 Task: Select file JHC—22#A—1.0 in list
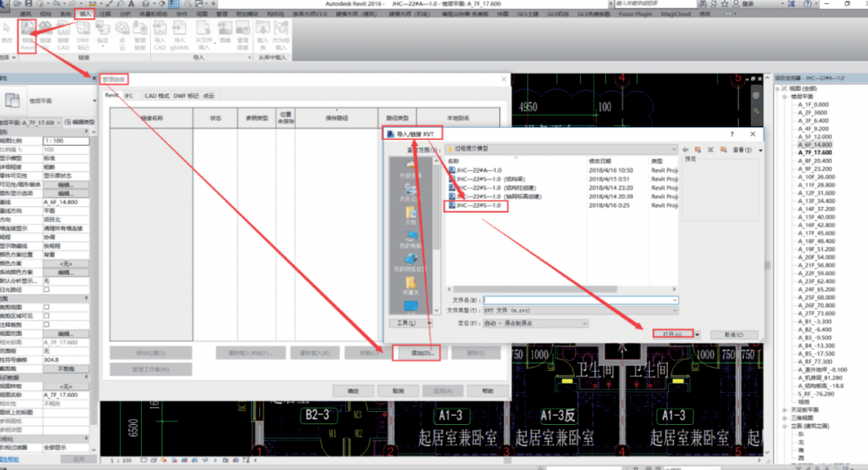[x=475, y=170]
